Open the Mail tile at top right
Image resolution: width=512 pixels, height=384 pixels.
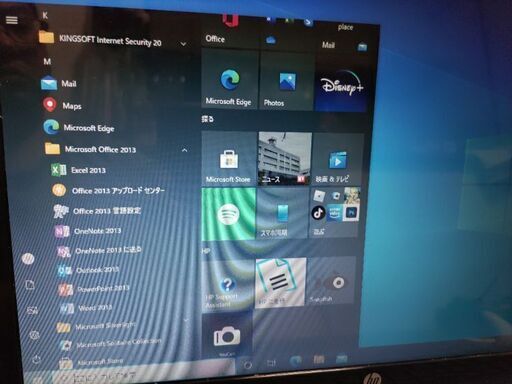click(x=343, y=45)
